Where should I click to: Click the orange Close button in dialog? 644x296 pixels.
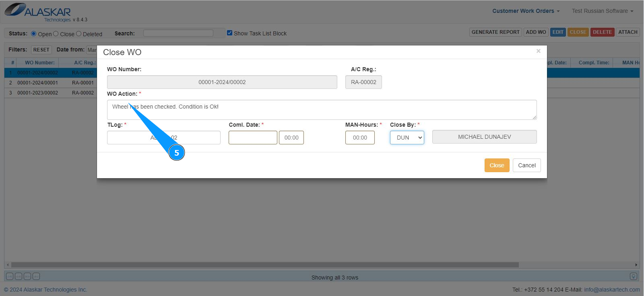point(497,165)
